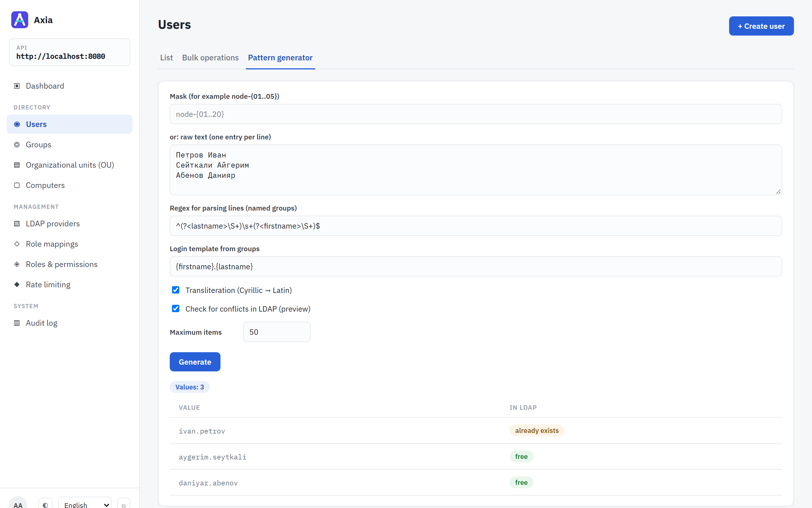Screen dimensions: 812x508
Task: Click the Login template input field
Action: coord(476,266)
